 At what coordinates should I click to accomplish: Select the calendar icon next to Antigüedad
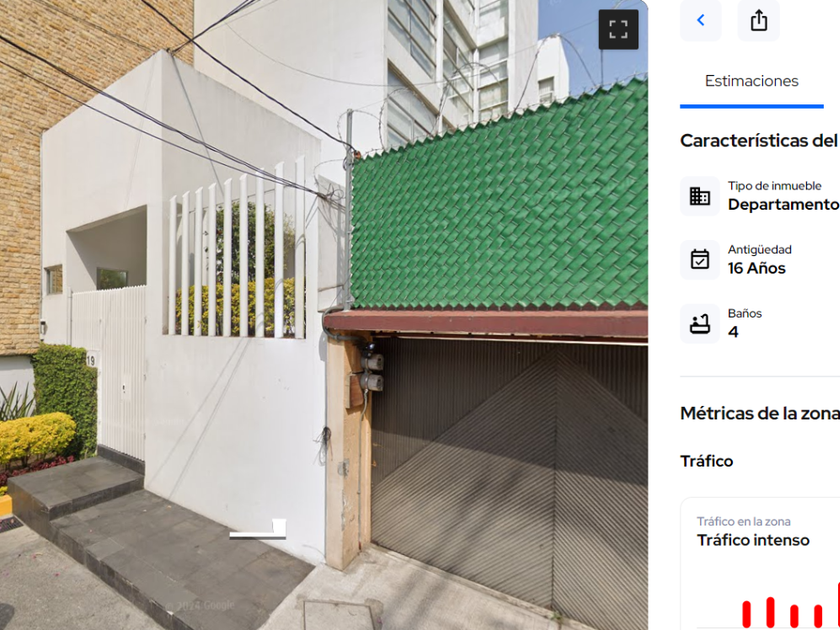point(700,260)
